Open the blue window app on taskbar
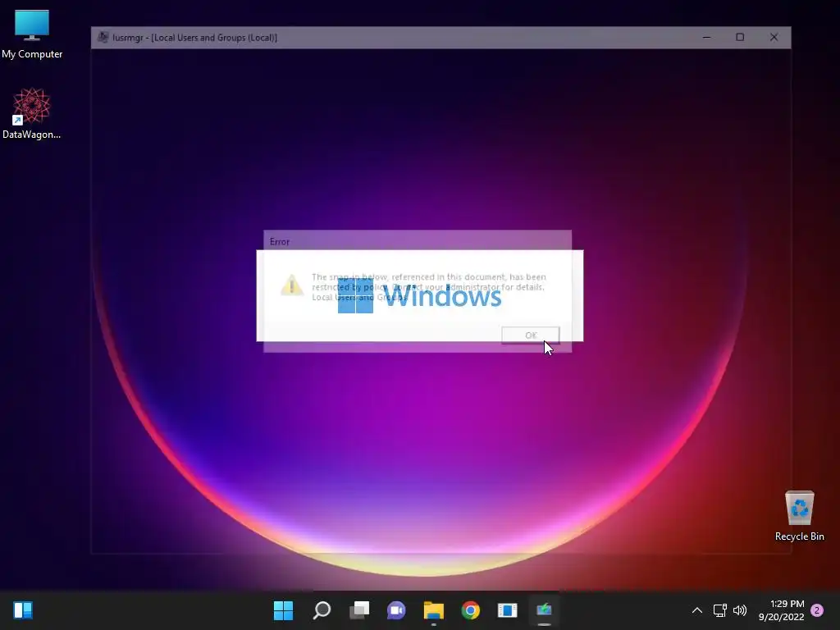 pyautogui.click(x=507, y=610)
